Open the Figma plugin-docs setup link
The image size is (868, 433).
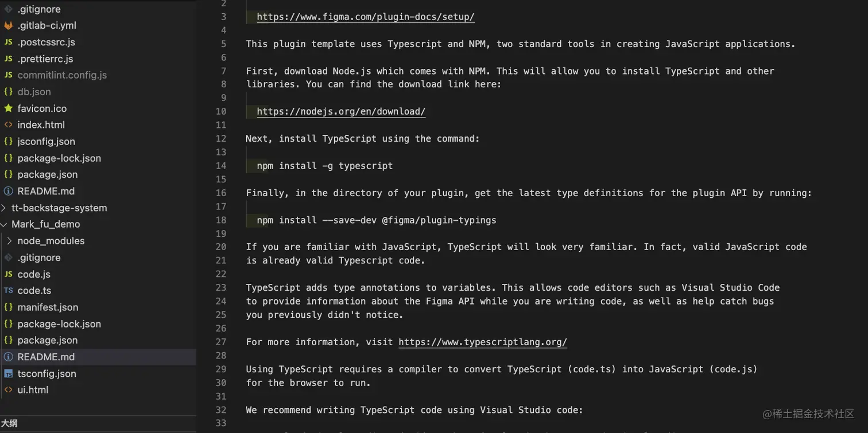[x=365, y=17]
